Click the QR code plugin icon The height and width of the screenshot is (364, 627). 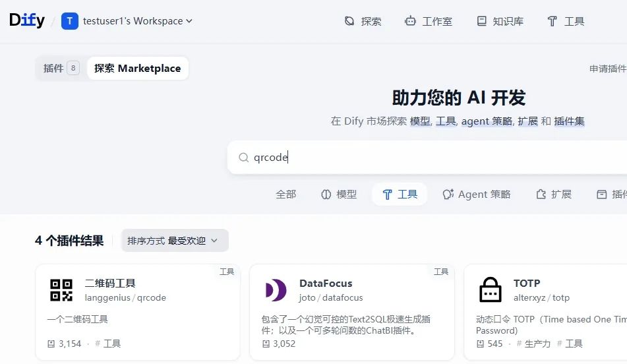61,290
